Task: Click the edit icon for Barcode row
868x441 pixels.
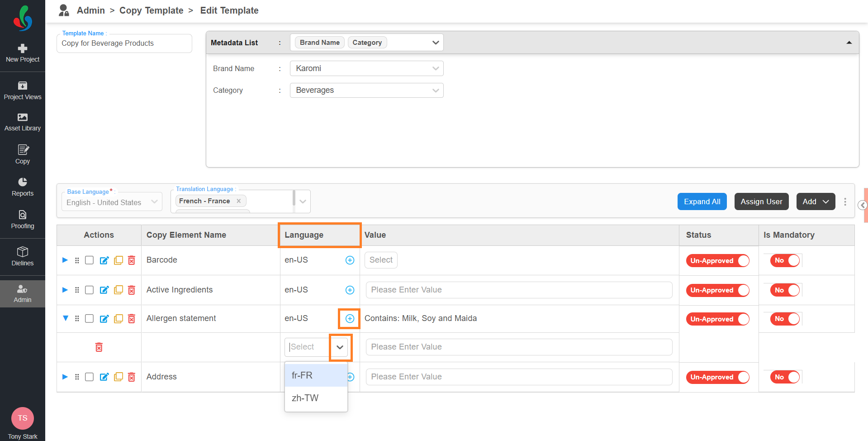Action: (104, 260)
